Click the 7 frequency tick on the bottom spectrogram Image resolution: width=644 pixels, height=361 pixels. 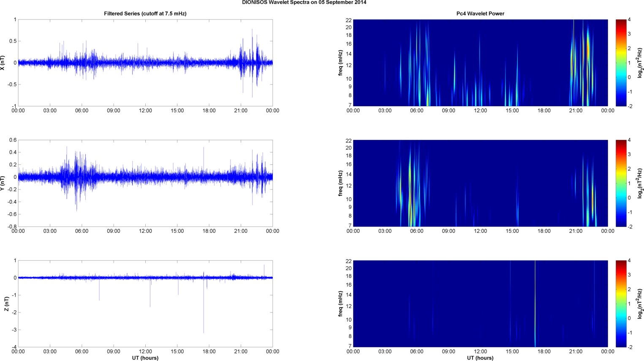click(350, 346)
